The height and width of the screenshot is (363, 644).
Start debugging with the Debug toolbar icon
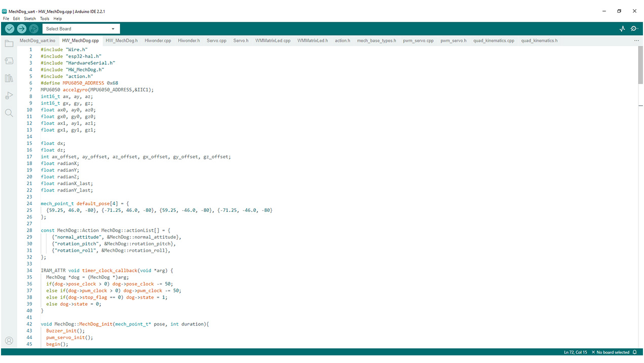click(34, 29)
